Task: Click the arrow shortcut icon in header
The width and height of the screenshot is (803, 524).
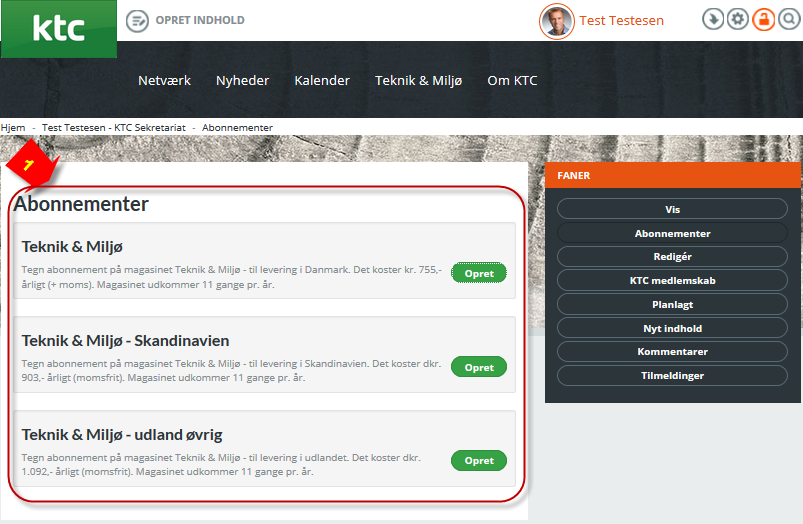Action: pos(713,19)
